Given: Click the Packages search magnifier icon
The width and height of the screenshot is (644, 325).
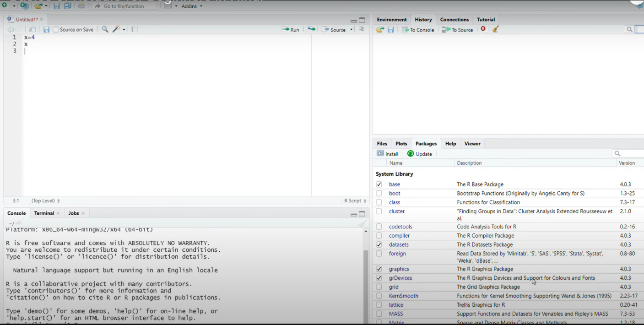Looking at the screenshot, I should [617, 154].
